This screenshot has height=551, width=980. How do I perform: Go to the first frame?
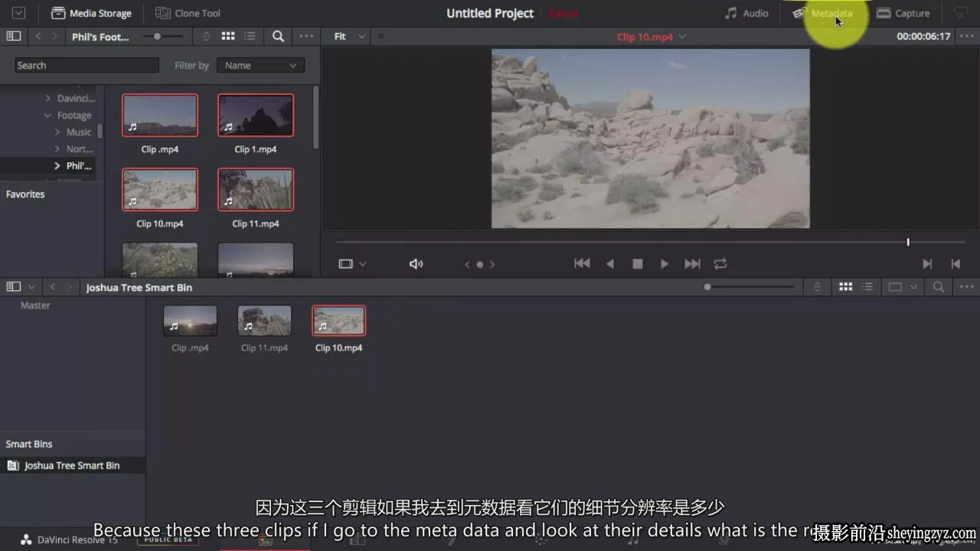pyautogui.click(x=582, y=263)
